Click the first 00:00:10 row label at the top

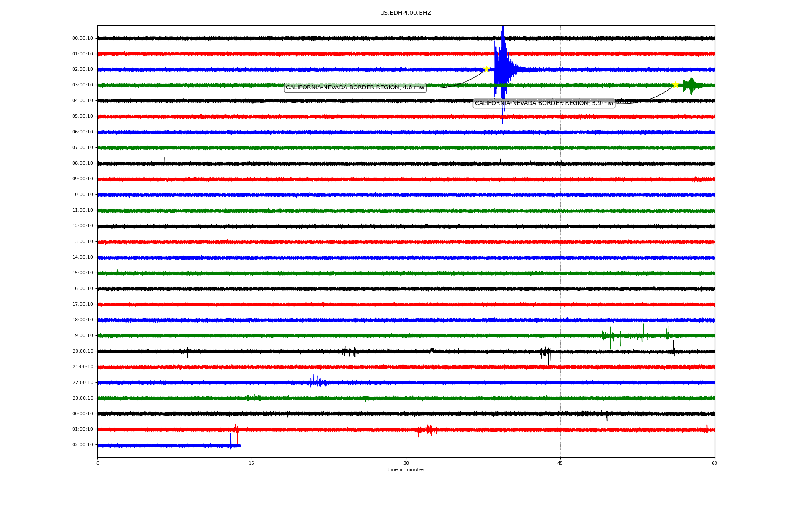(x=82, y=38)
